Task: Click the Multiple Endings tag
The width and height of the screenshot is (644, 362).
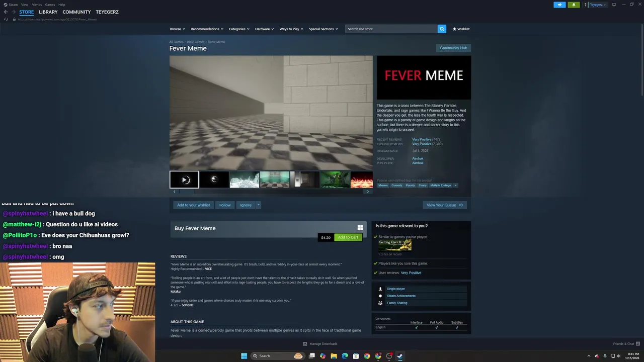Action: 440,185
